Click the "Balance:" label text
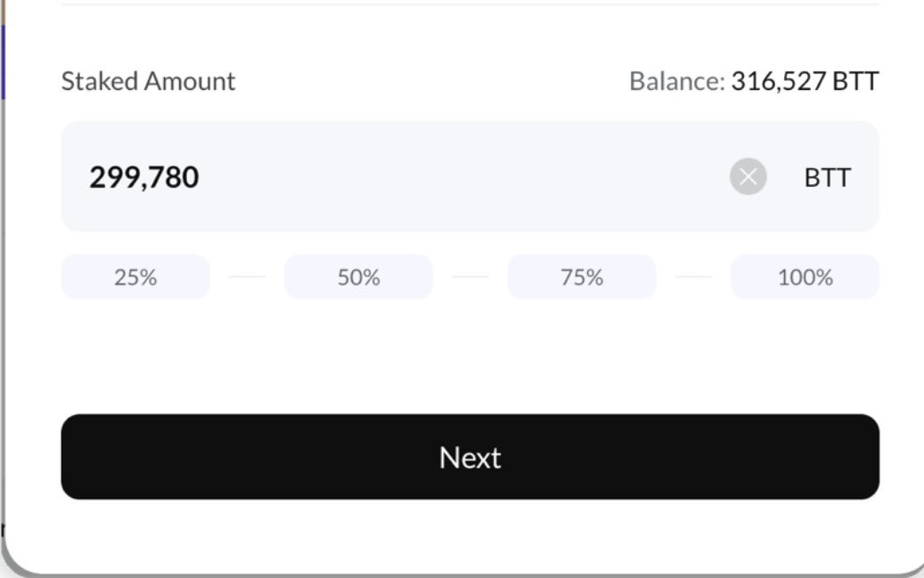The image size is (924, 578). tap(676, 81)
